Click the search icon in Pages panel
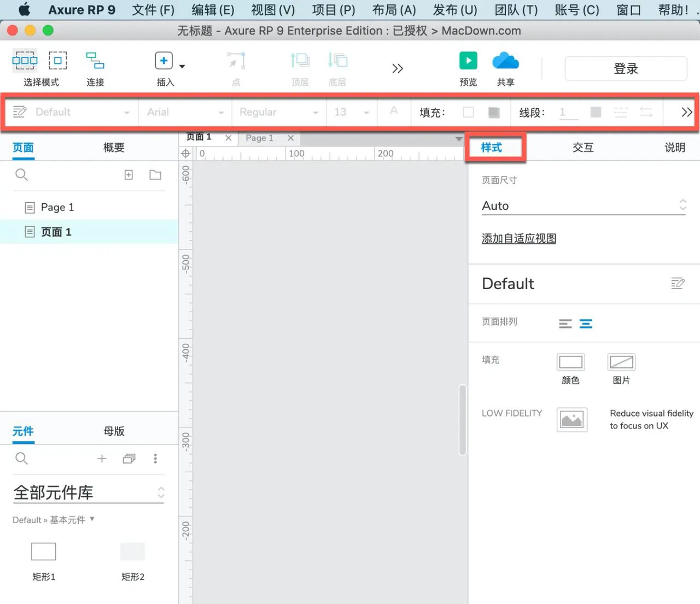 [21, 175]
